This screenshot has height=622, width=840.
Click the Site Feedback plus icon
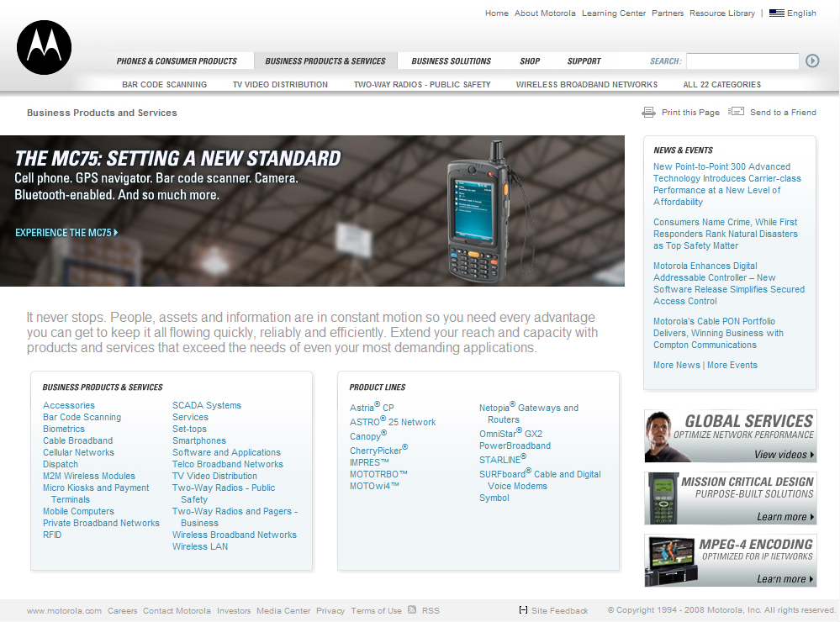pos(524,610)
